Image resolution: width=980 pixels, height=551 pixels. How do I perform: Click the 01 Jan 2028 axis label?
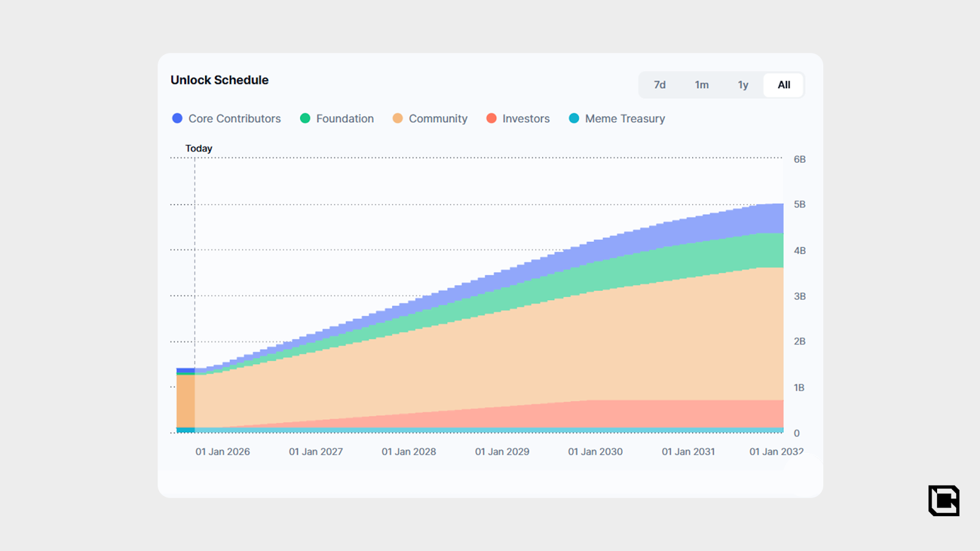pyautogui.click(x=409, y=452)
